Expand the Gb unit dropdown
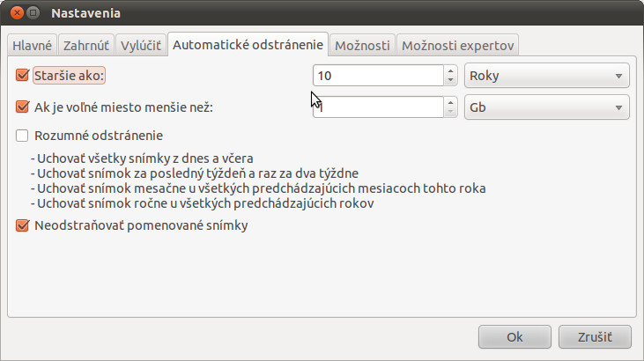This screenshot has width=644, height=361. [546, 107]
